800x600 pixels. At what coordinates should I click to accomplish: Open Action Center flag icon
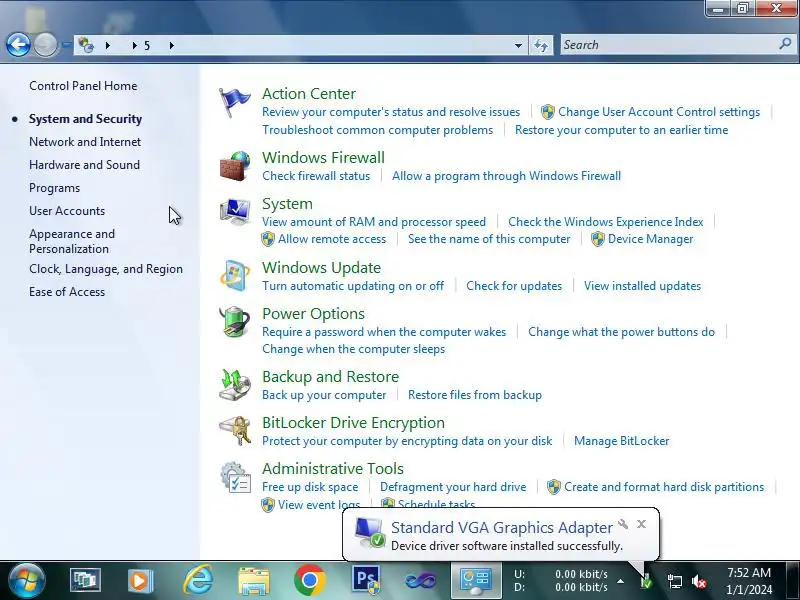pos(234,103)
